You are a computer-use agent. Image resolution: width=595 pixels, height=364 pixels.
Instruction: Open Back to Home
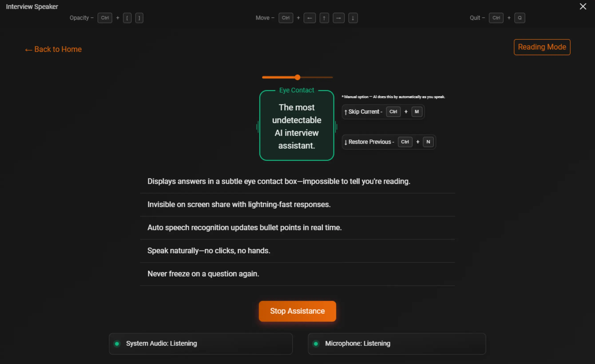pyautogui.click(x=53, y=49)
